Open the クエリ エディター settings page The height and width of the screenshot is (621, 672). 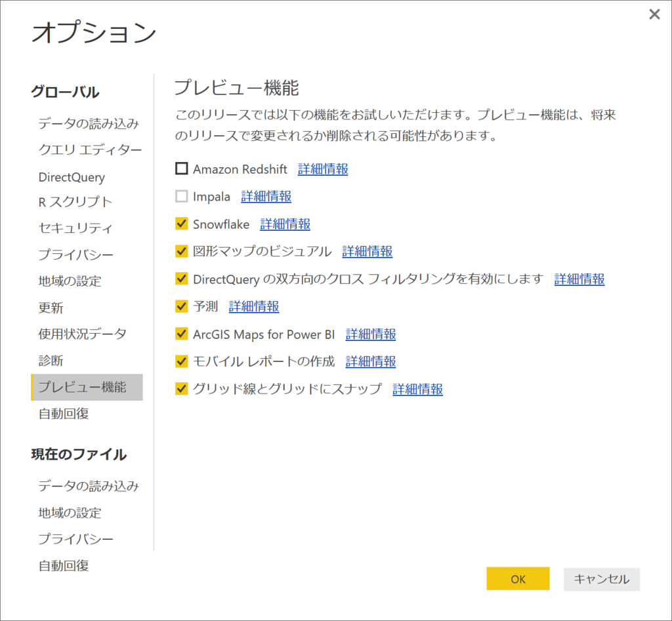[x=90, y=150]
